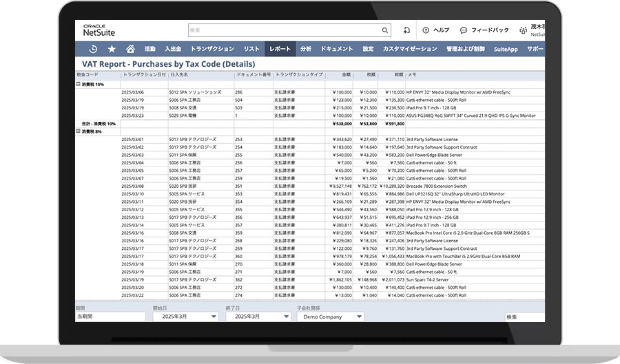
Task: Click the magnifier icon in global search
Action: 384,30
